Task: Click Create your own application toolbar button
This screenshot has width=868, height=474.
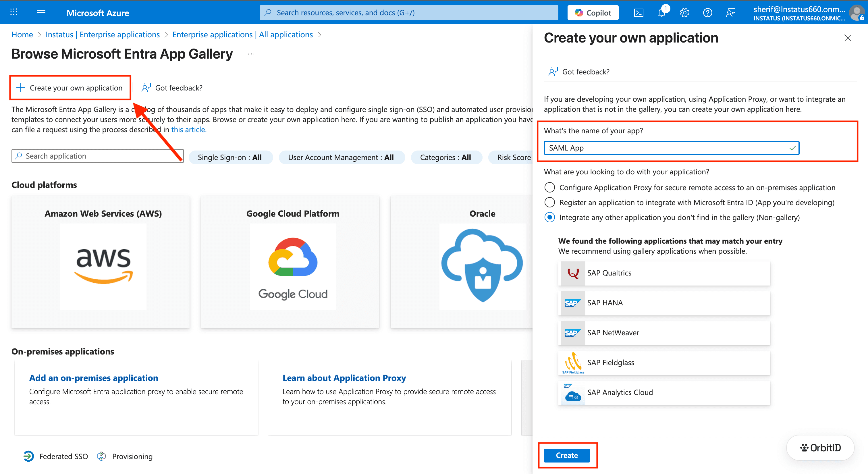Action: tap(70, 88)
